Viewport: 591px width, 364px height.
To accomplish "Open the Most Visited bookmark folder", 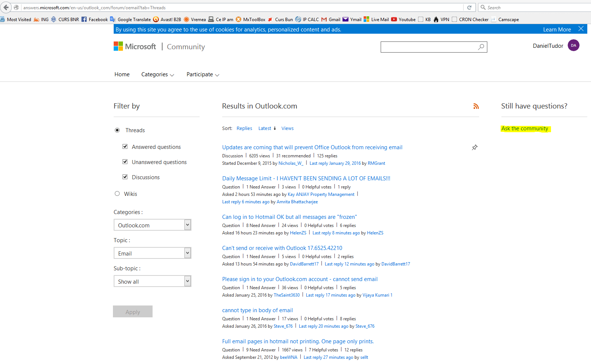I will (16, 20).
